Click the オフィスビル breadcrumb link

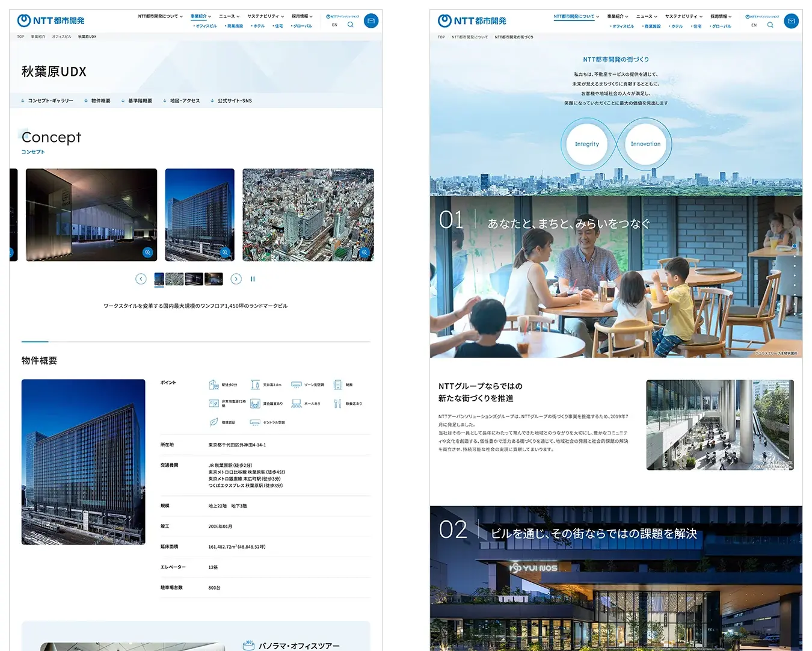click(x=61, y=37)
